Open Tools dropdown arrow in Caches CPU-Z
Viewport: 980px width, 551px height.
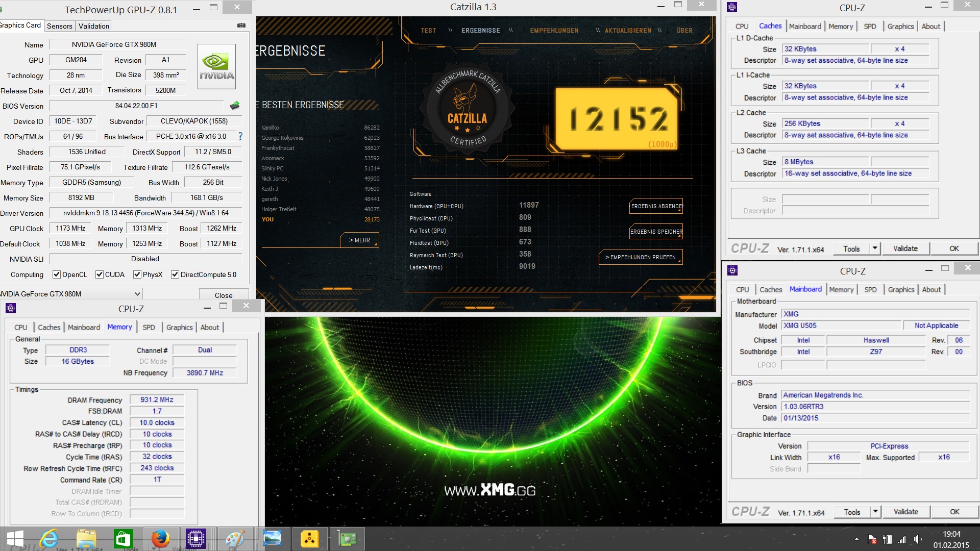coord(875,248)
